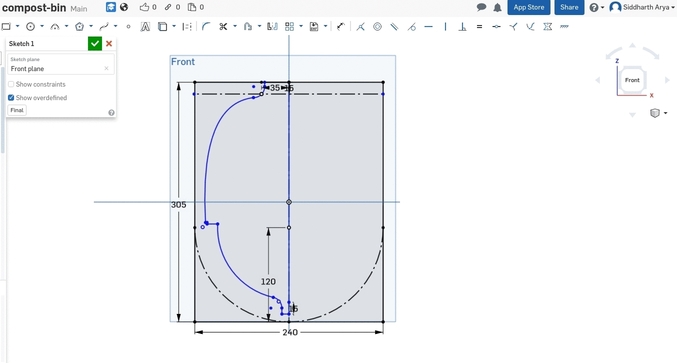Expand the Trim tool dropdown arrow
Screen dimensions: 677x363
click(235, 27)
